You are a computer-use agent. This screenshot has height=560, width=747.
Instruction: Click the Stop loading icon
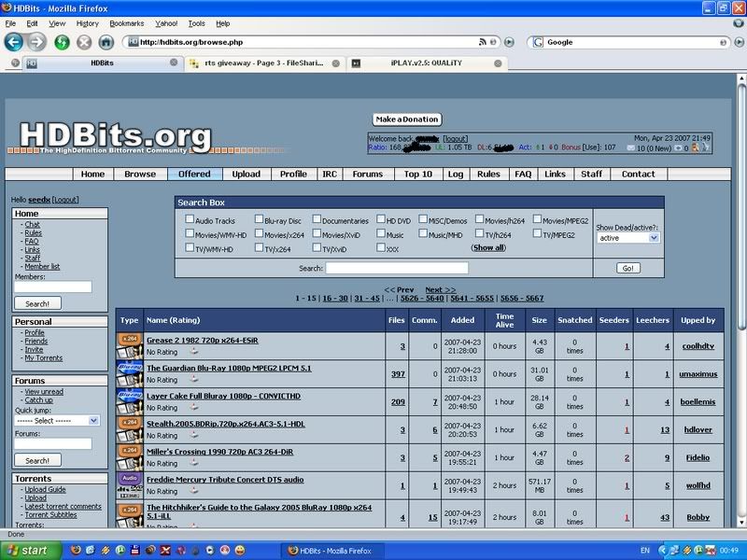84,42
